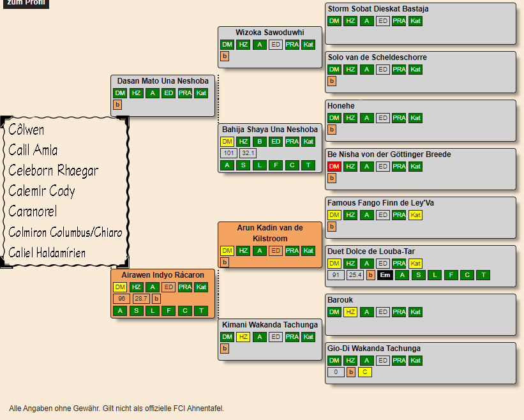Click the 'zum Profil' button
Screen dimensions: 524x420
(x=24, y=3)
